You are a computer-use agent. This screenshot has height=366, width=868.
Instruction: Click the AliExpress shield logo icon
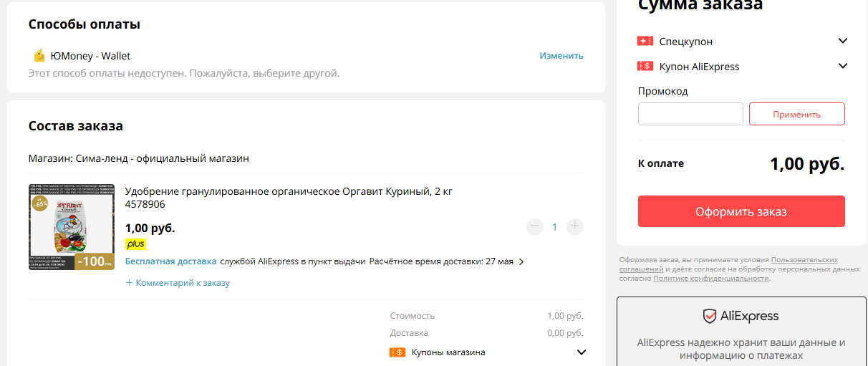709,316
